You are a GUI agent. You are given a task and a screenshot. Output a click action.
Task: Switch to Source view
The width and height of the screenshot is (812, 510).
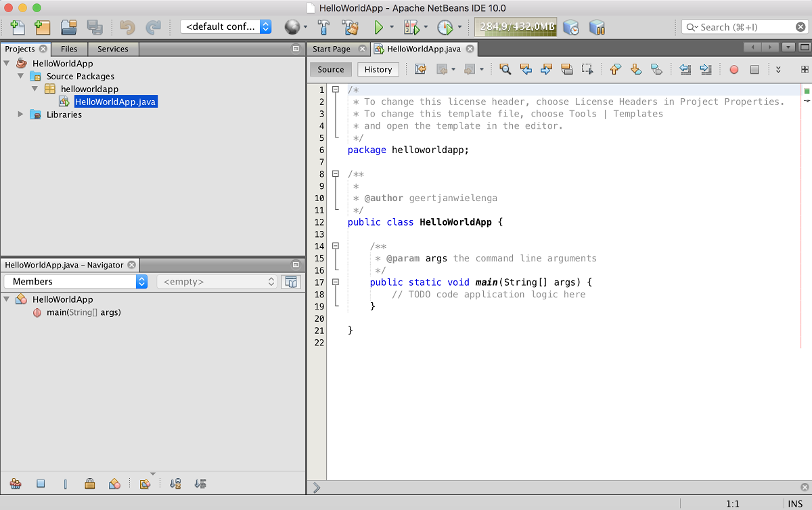(x=331, y=69)
